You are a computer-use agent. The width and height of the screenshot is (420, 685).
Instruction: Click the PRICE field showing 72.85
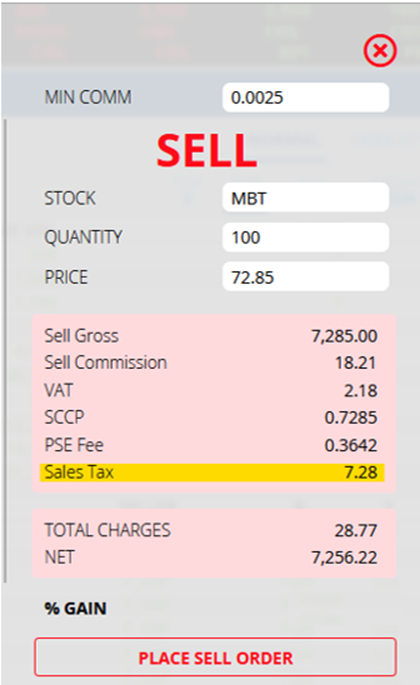tap(305, 277)
